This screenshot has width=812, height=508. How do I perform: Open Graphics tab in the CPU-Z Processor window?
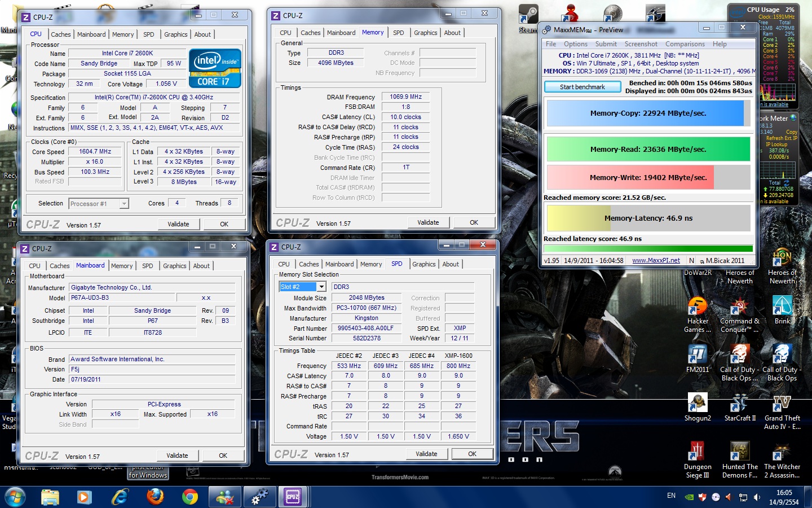point(176,34)
